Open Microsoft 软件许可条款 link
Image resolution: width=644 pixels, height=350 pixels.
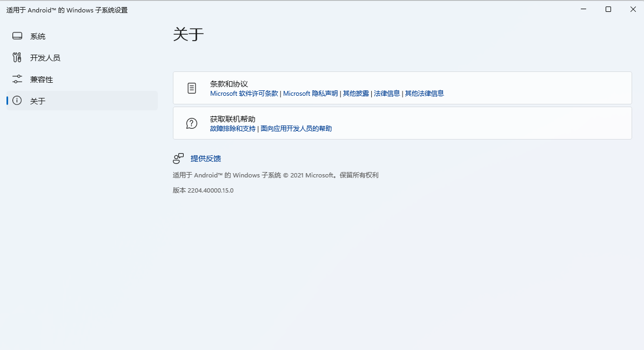244,94
